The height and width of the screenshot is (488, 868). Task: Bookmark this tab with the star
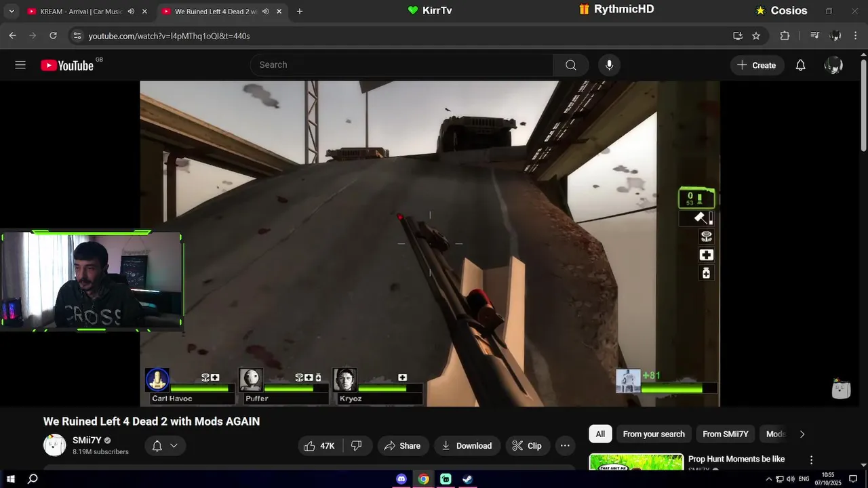coord(756,36)
